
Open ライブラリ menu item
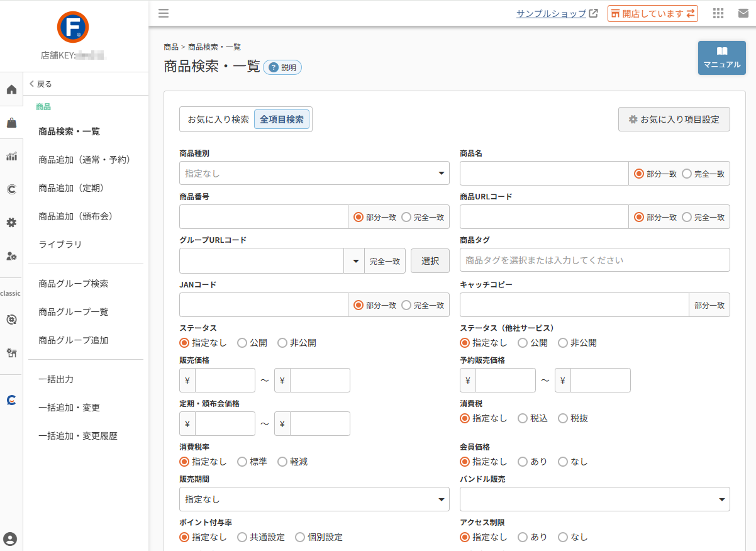pos(60,245)
